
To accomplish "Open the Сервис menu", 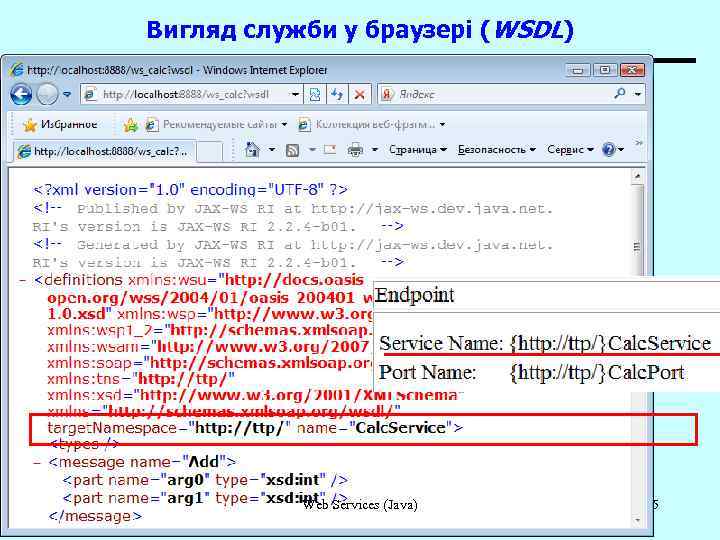I will pos(570,150).
